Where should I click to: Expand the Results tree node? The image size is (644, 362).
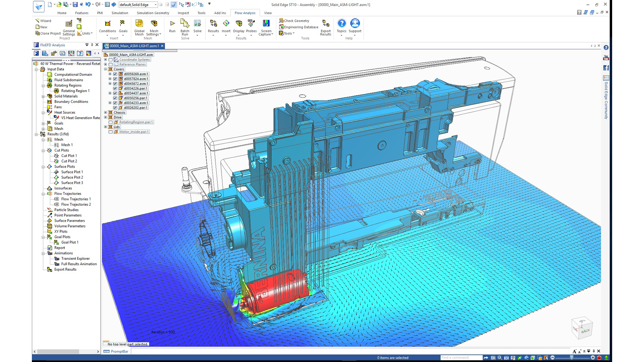pos(36,134)
